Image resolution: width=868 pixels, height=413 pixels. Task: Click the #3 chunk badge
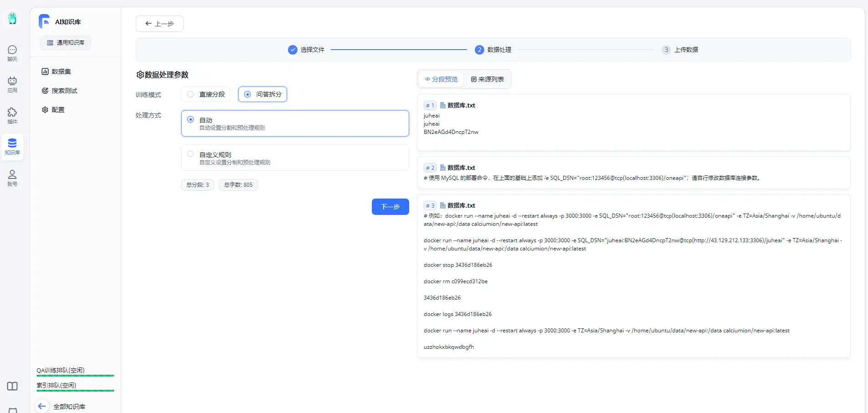coord(430,206)
